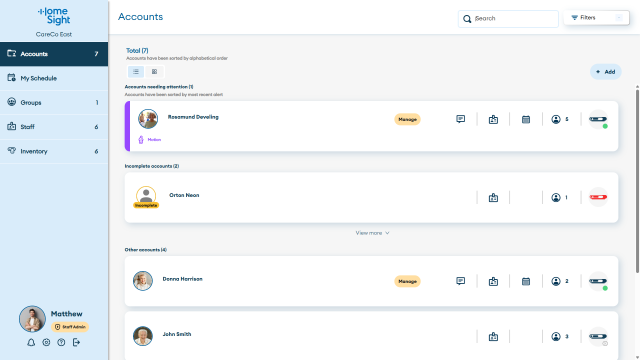Open help question mark icon
Screen dimensions: 640x360
click(61, 342)
